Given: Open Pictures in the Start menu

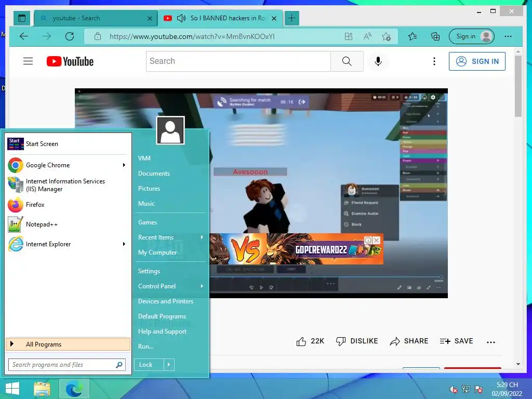Looking at the screenshot, I should (x=149, y=188).
